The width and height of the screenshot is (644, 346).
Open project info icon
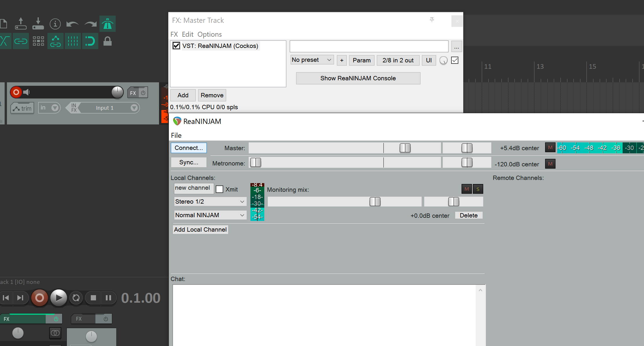tap(55, 24)
